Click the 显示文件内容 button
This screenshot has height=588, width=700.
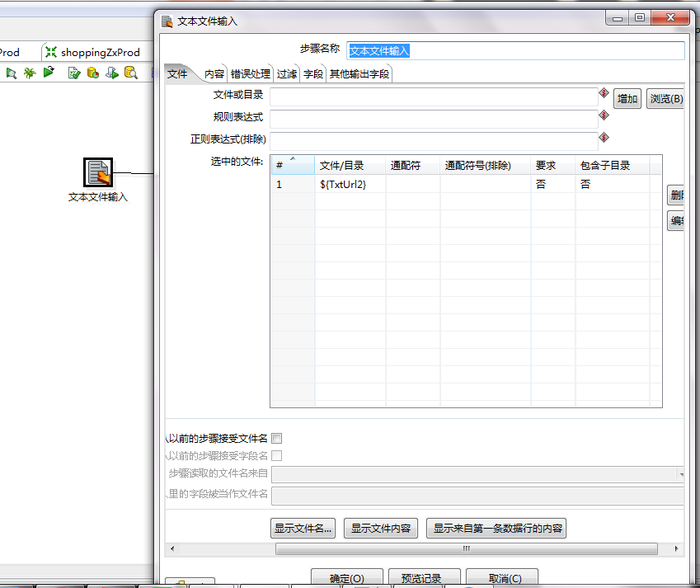point(380,528)
